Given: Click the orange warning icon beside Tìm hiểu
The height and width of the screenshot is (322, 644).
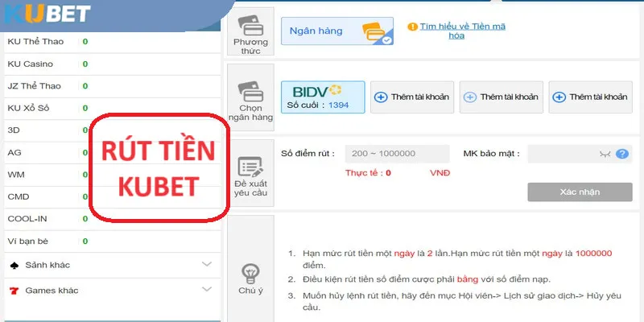Looking at the screenshot, I should pos(412,27).
